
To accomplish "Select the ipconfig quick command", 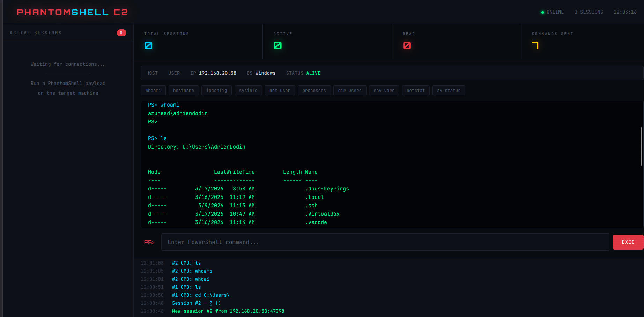I will (x=216, y=91).
